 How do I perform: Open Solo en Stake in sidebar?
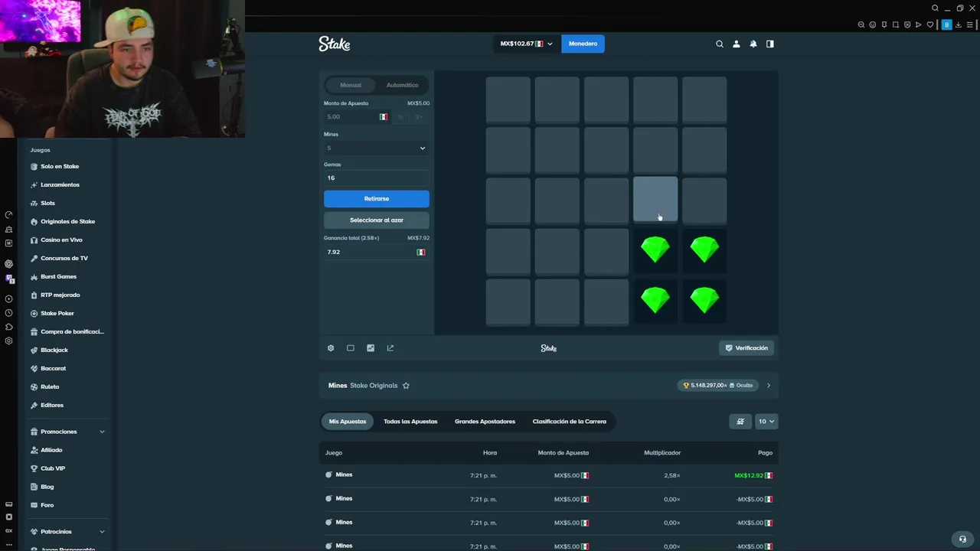click(x=60, y=166)
